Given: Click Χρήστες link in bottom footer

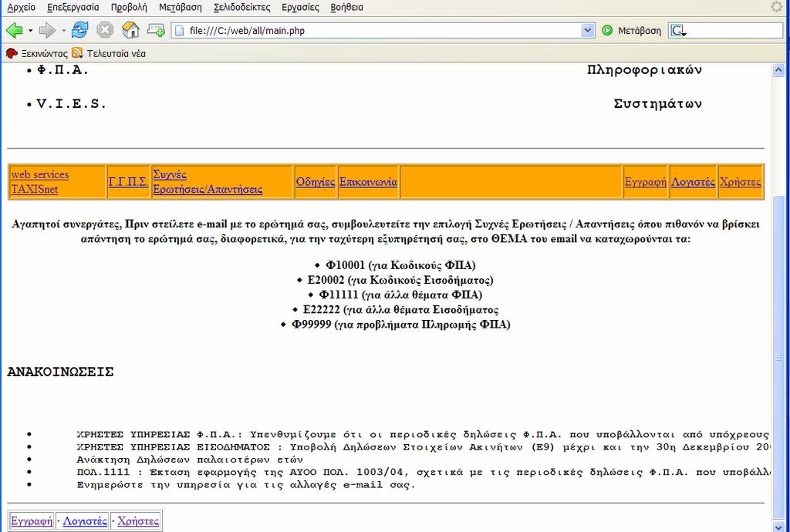Looking at the screenshot, I should (138, 521).
